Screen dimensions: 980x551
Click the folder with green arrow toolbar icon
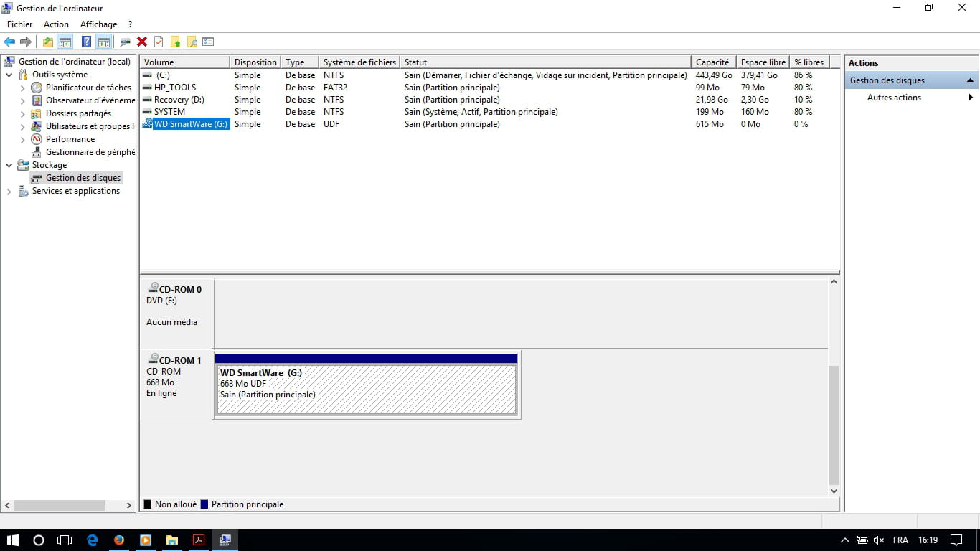(175, 42)
